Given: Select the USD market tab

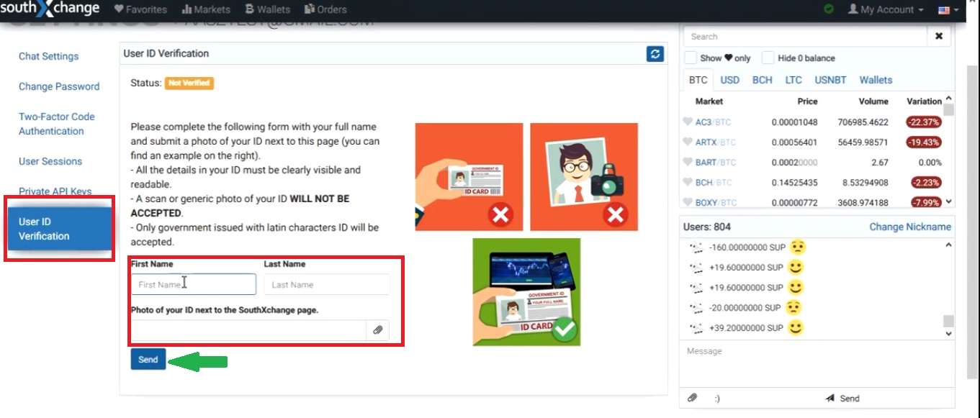Looking at the screenshot, I should (730, 80).
